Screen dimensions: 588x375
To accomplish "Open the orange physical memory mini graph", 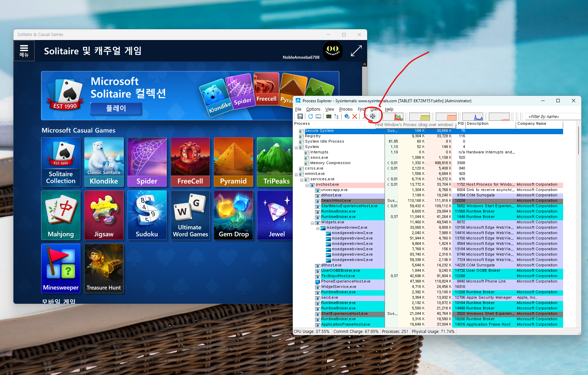I will [x=446, y=117].
